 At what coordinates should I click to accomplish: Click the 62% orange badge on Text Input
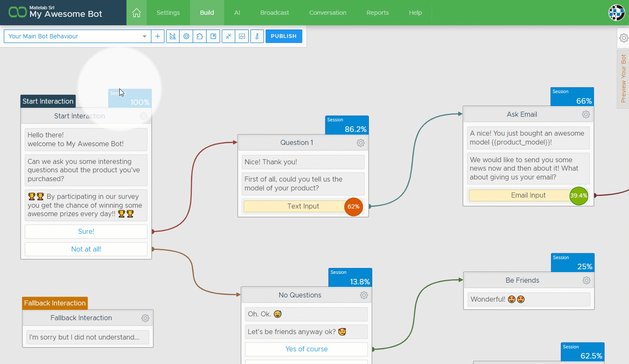[353, 206]
